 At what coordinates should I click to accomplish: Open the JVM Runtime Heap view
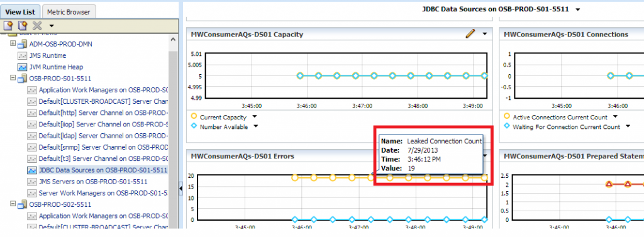[x=56, y=67]
